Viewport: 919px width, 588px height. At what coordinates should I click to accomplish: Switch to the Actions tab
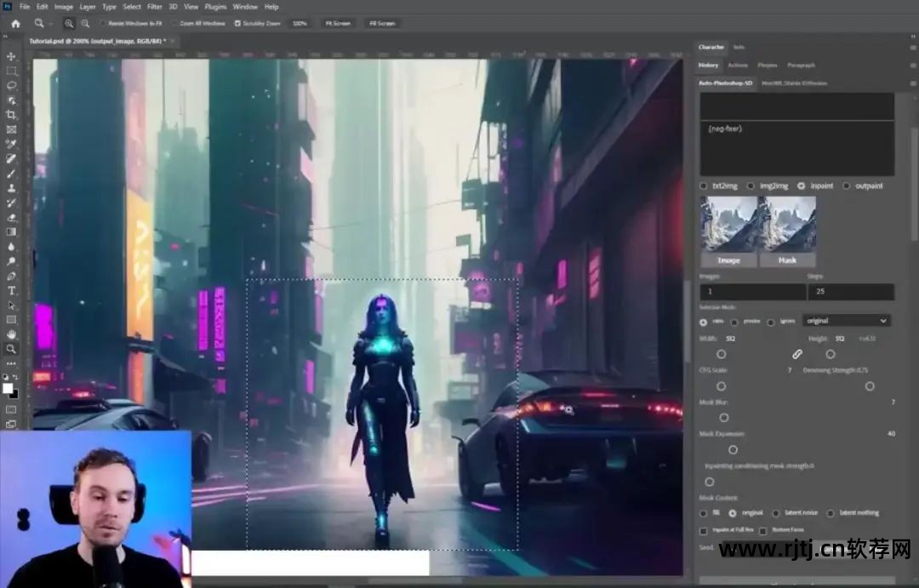coord(738,65)
